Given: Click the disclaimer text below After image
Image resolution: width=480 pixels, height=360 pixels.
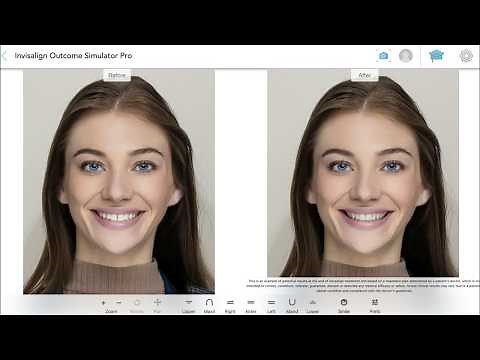Looking at the screenshot, I should point(363,286).
